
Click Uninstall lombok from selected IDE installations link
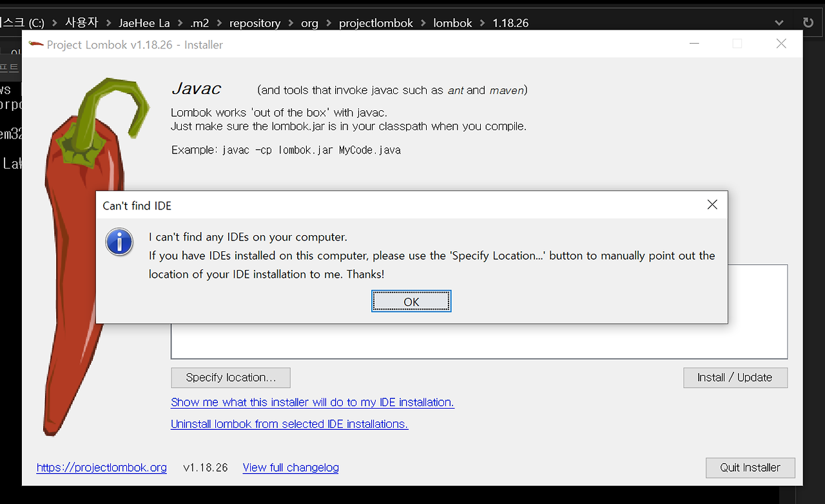point(289,424)
